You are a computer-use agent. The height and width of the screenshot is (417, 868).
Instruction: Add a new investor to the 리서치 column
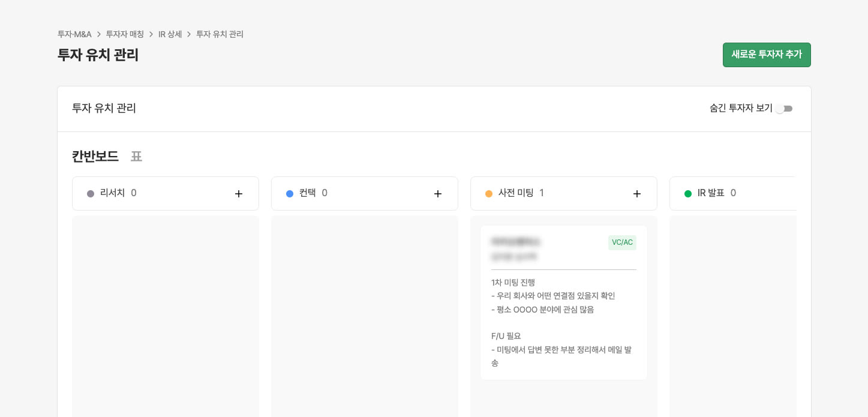[239, 194]
